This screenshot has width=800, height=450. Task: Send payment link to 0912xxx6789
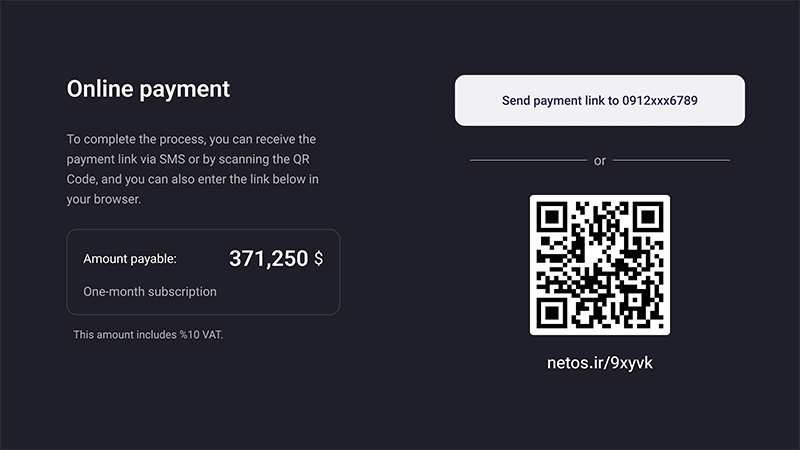[x=599, y=101]
